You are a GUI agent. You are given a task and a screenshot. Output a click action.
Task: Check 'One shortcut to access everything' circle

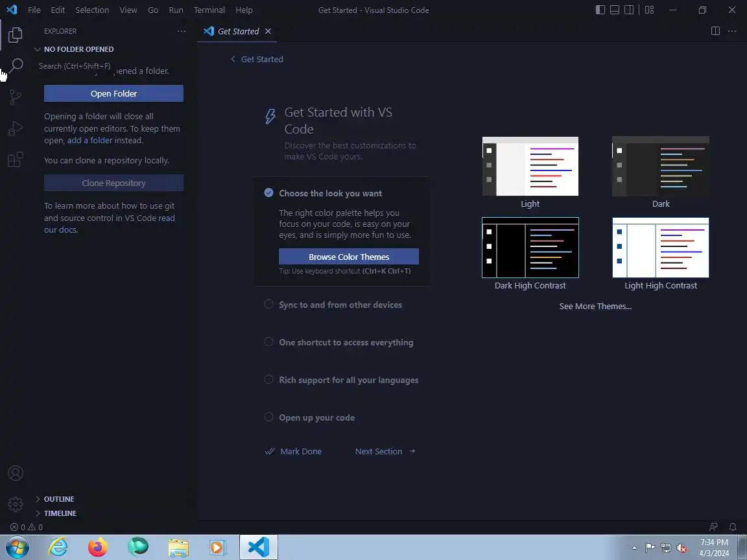click(x=268, y=342)
